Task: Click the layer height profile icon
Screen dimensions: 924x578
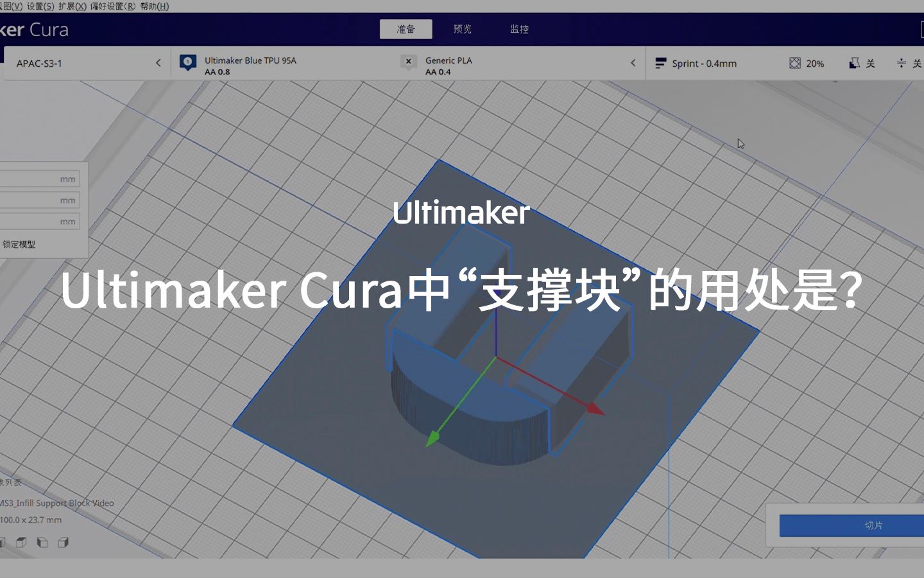Action: (660, 63)
